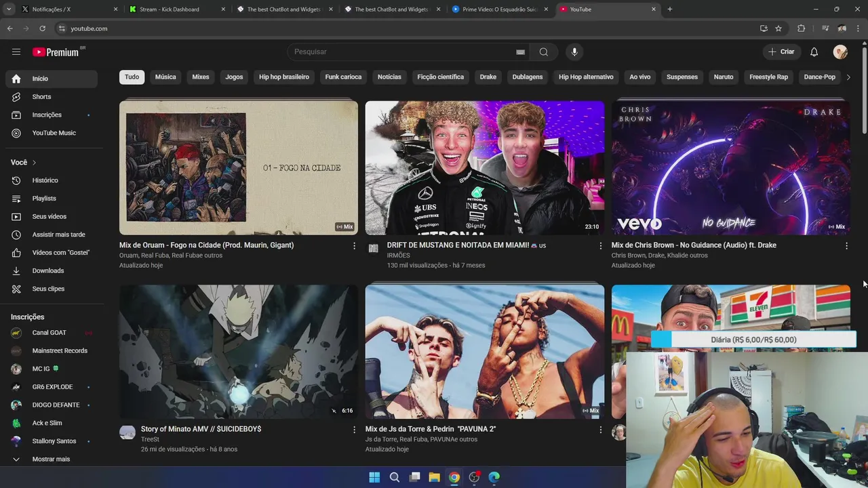Viewport: 868px width, 488px height.
Task: Reload the page in browser toolbar
Action: (42, 28)
